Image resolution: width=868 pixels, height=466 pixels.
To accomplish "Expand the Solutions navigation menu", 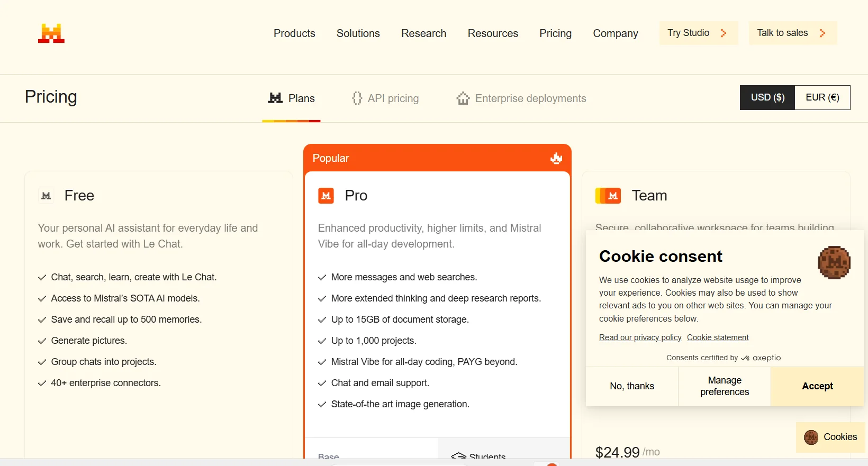I will click(358, 33).
